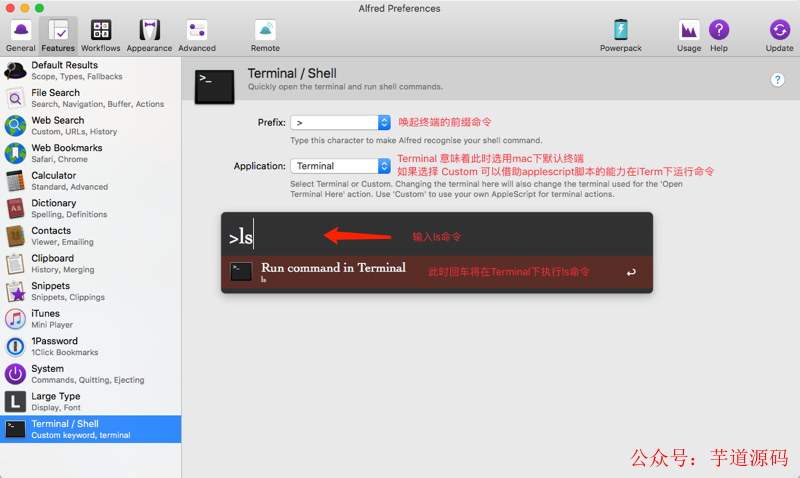
Task: Click 'Viewer, Emailing' subtitle text
Action: click(62, 242)
